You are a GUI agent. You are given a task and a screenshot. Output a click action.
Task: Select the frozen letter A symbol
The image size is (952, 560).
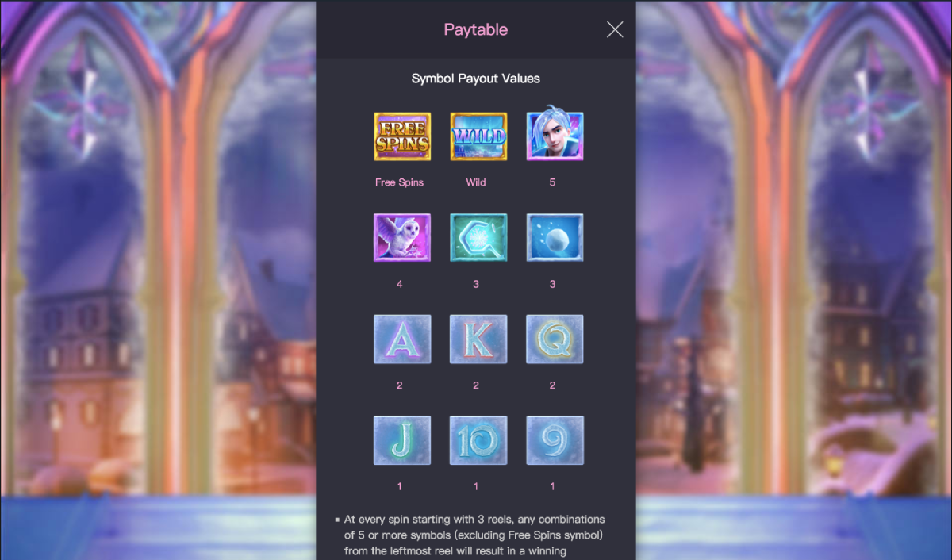[x=402, y=339]
